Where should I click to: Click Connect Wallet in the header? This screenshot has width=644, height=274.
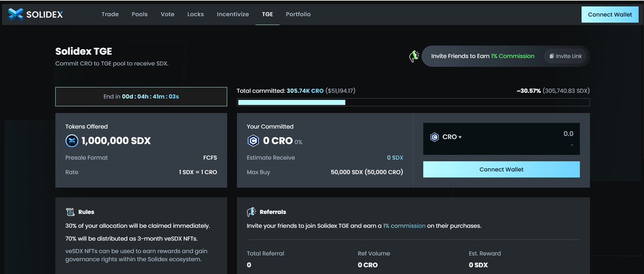click(x=610, y=14)
